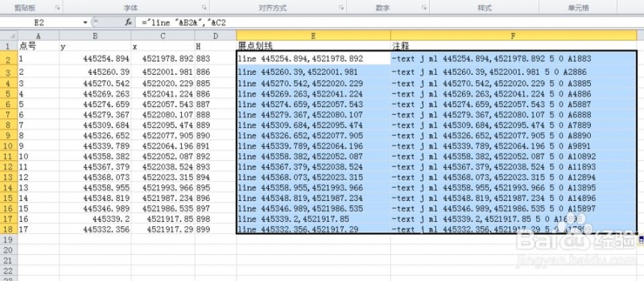Image resolution: width=644 pixels, height=281 pixels.
Task: Select column E header
Action: point(313,35)
